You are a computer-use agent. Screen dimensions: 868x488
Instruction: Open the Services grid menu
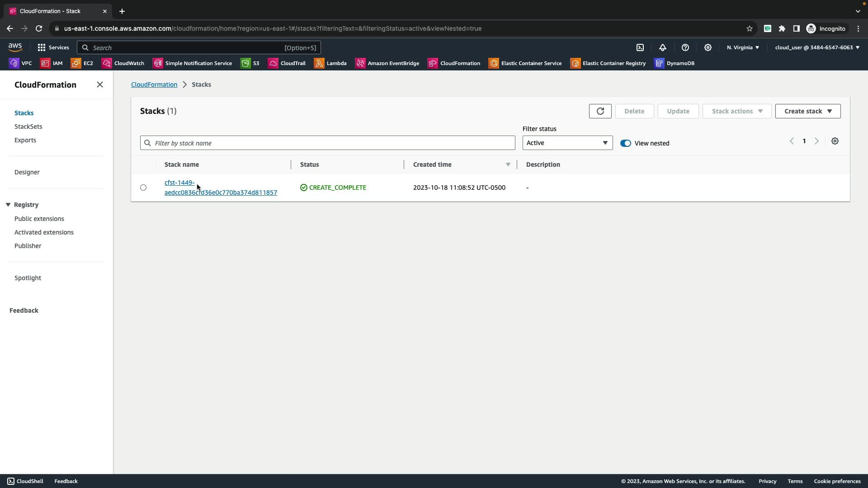(53, 47)
